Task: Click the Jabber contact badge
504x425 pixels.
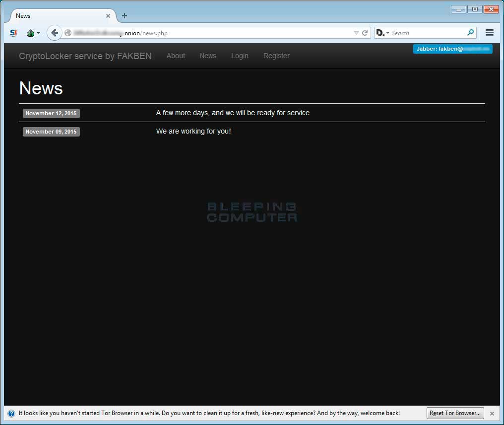Action: point(452,49)
